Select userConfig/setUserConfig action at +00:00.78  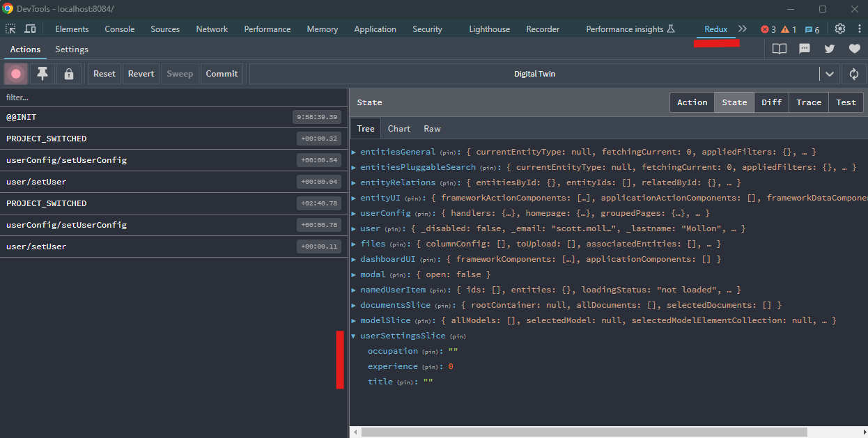(x=173, y=225)
